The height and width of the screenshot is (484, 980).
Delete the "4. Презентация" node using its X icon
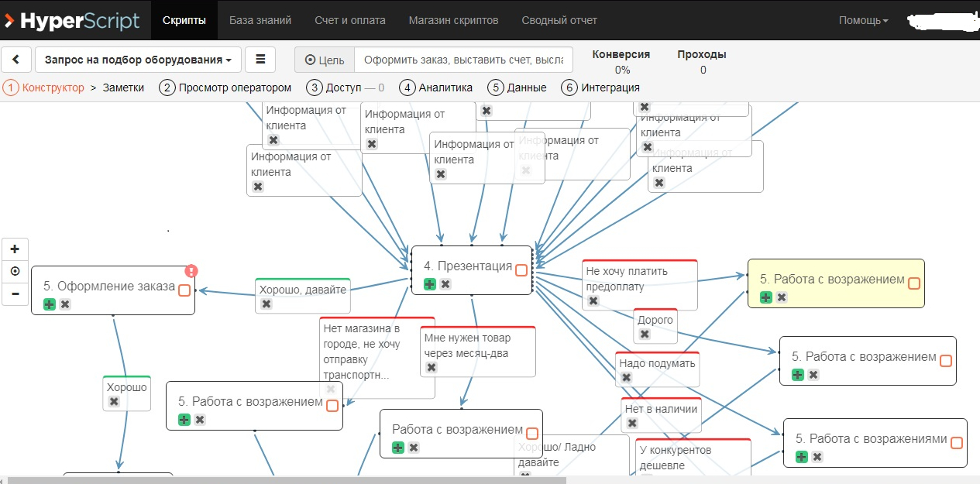[x=445, y=284]
